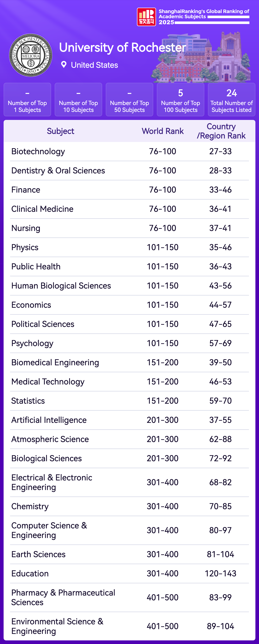Viewport: 259px width, 644px height.
Task: Click the University of Rochester seal
Action: coord(31,55)
